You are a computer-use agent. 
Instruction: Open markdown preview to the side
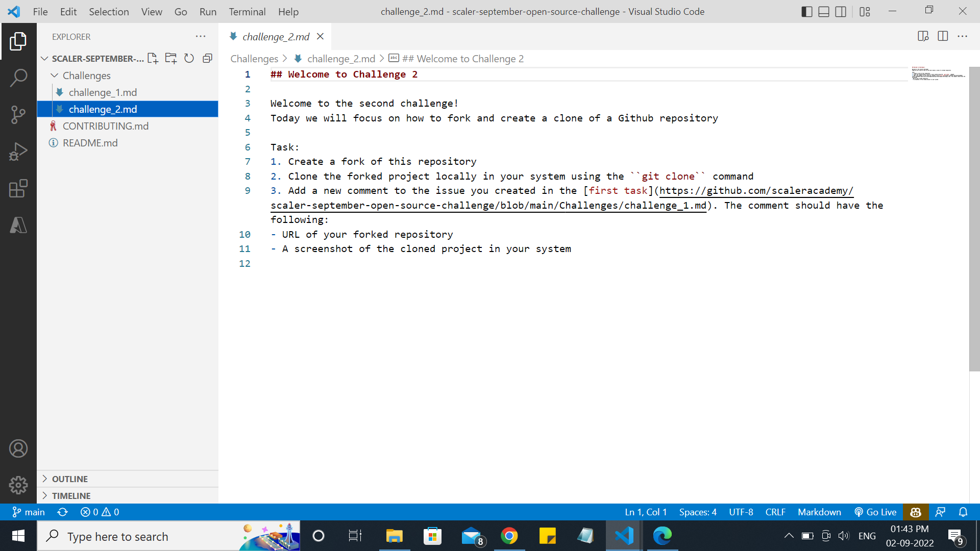click(923, 36)
